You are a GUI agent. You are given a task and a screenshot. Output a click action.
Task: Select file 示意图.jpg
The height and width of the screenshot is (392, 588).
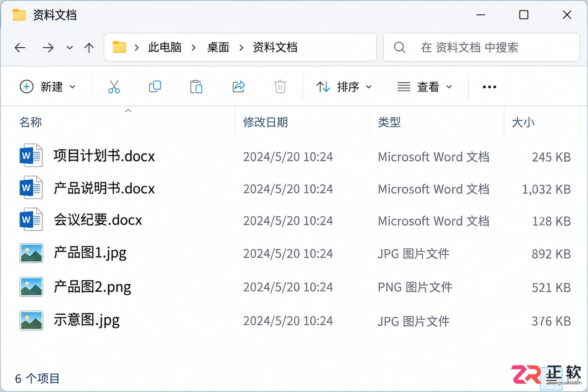pos(87,320)
